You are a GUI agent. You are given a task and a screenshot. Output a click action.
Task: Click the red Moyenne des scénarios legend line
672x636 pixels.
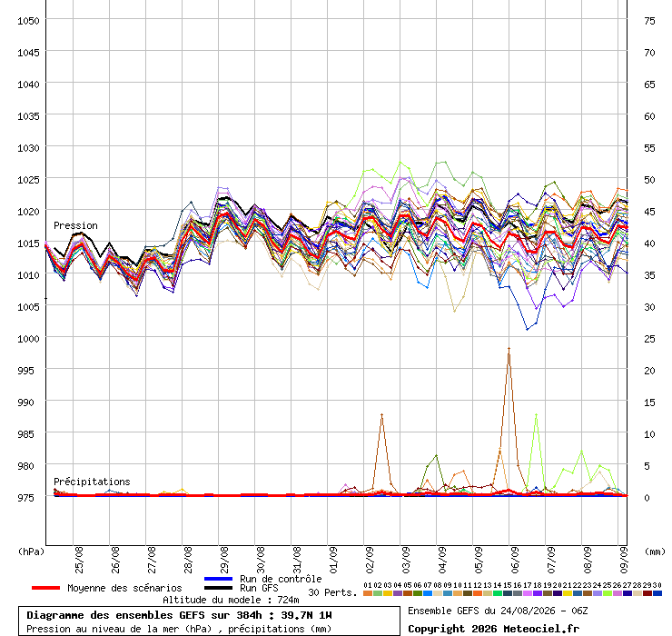click(x=45, y=588)
